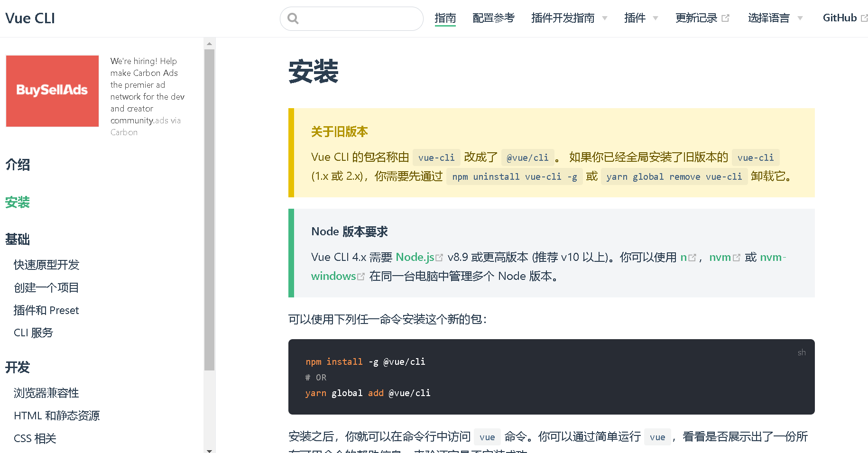Click external link icon beside GitHub
Screen dimensions: 868x453
864,18
